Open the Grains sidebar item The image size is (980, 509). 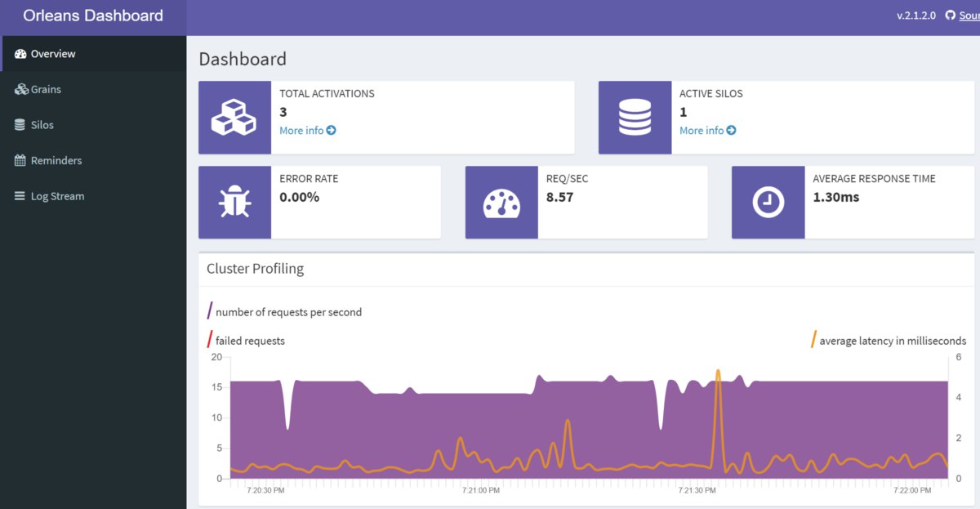coord(93,89)
